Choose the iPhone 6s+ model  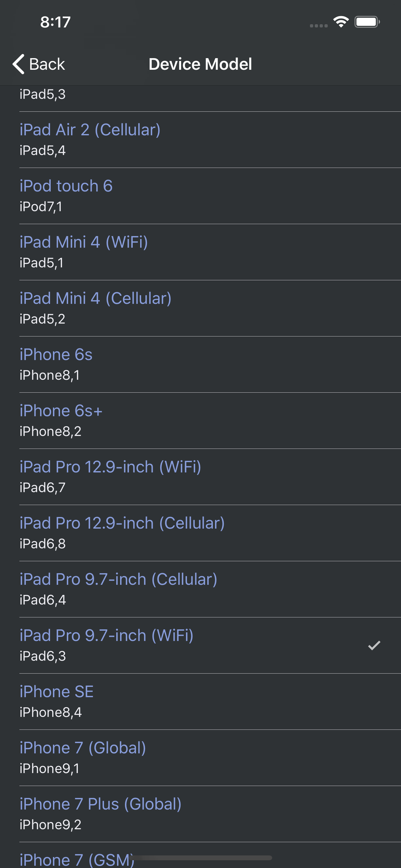click(200, 420)
